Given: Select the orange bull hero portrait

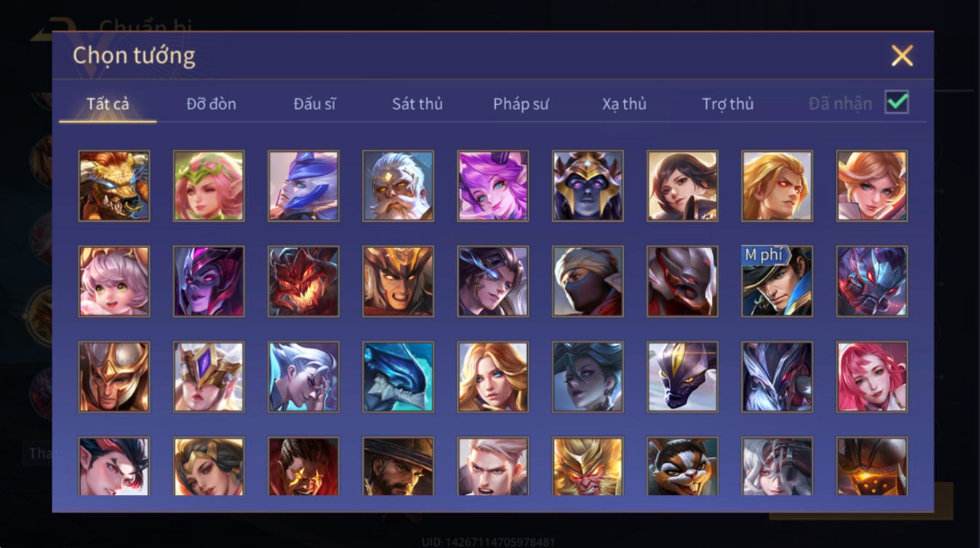Looking at the screenshot, I should pyautogui.click(x=114, y=186).
